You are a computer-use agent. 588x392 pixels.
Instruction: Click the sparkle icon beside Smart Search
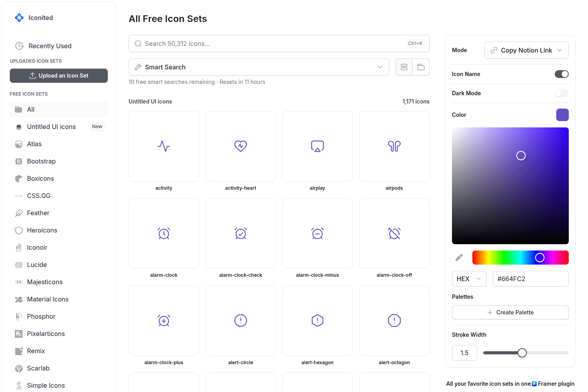pyautogui.click(x=138, y=67)
